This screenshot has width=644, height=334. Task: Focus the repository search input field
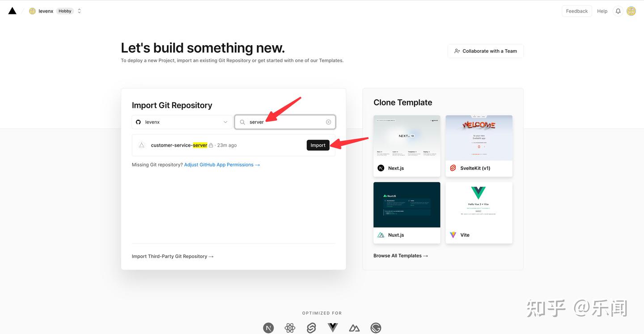pos(285,122)
